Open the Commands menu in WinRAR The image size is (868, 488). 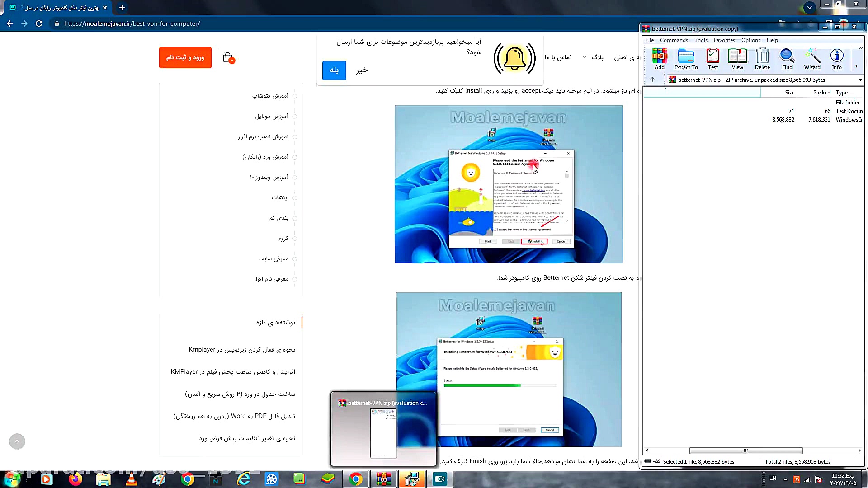pos(674,40)
